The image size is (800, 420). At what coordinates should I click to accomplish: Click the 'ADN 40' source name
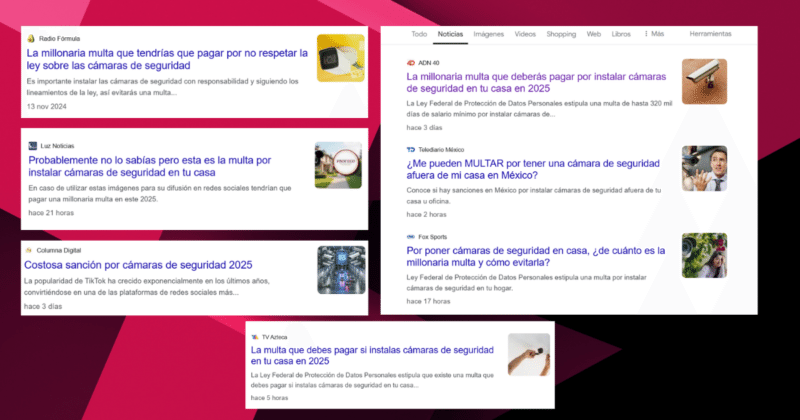[429, 63]
